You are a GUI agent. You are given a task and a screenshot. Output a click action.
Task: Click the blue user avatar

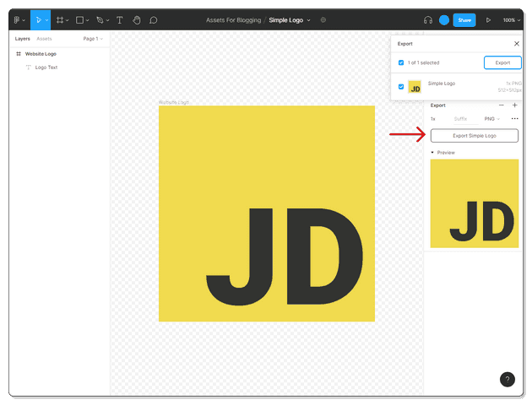coord(444,20)
